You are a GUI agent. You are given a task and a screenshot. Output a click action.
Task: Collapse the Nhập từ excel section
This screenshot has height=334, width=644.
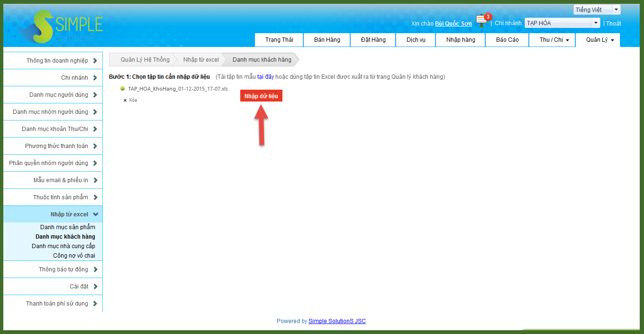click(95, 214)
